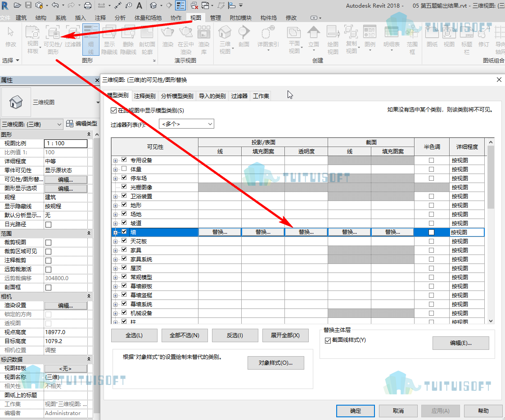The width and height of the screenshot is (505, 420).
Task: Open file icon in quick access toolbar
Action: [x=18, y=5]
